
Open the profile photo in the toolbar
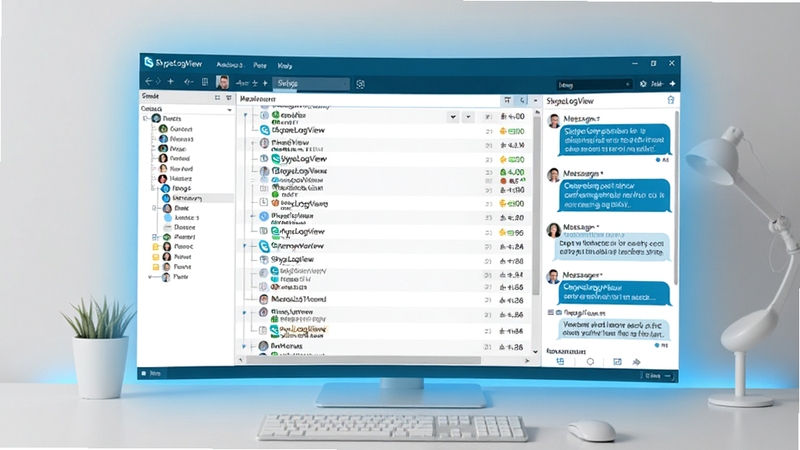pyautogui.click(x=222, y=82)
